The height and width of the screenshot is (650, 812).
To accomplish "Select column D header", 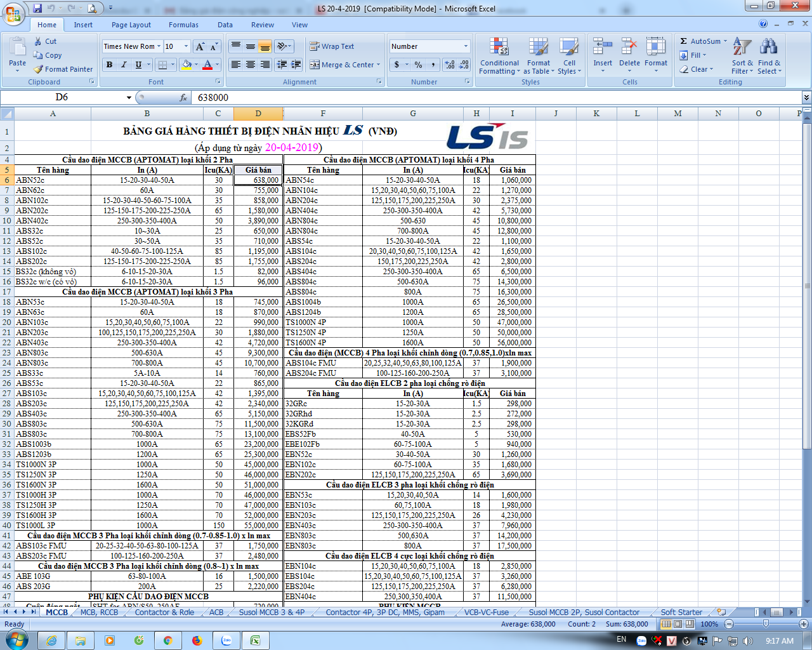I will [258, 114].
